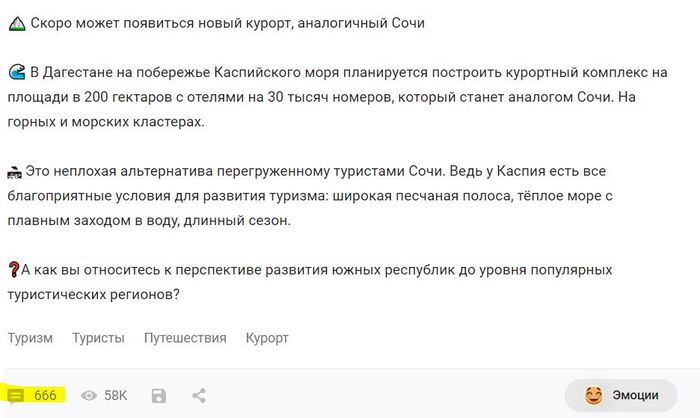Open the Курорт tag

[x=267, y=338]
